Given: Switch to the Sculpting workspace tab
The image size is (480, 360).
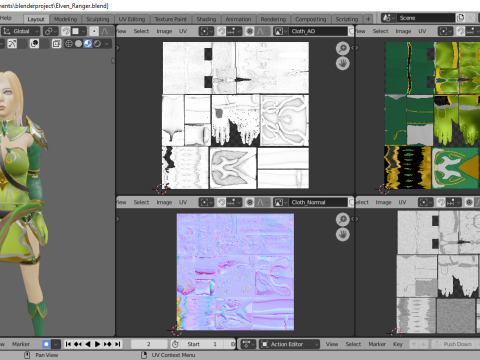Looking at the screenshot, I should click(x=98, y=19).
